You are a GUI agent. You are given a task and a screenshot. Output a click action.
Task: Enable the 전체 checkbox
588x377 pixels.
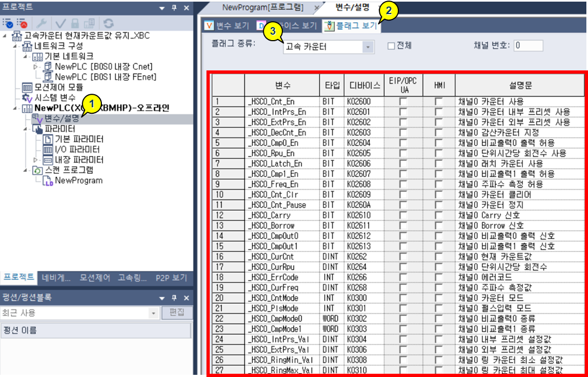(x=391, y=46)
